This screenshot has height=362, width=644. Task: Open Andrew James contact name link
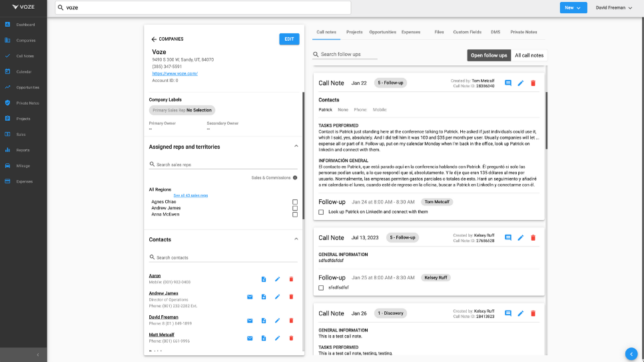pos(163,293)
